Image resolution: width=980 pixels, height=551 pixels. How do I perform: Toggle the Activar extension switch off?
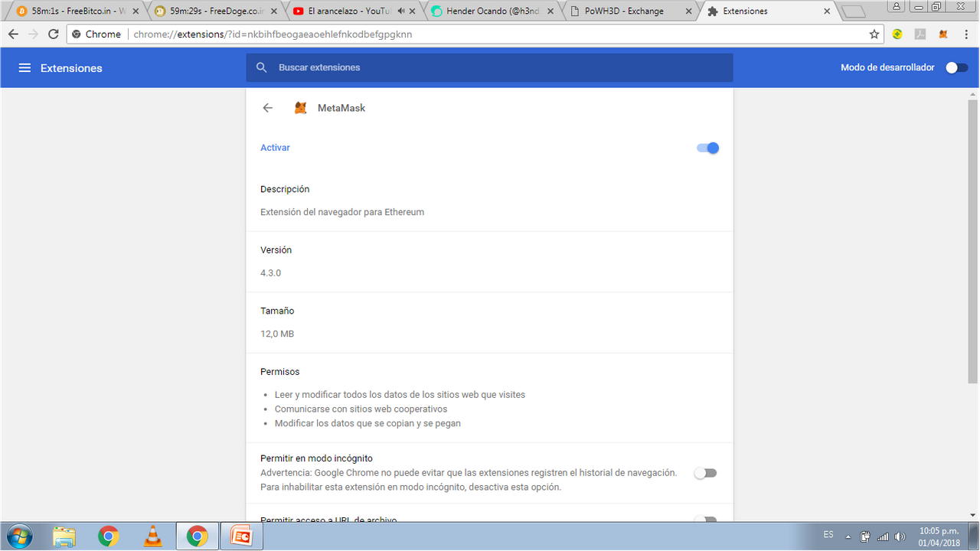point(707,148)
